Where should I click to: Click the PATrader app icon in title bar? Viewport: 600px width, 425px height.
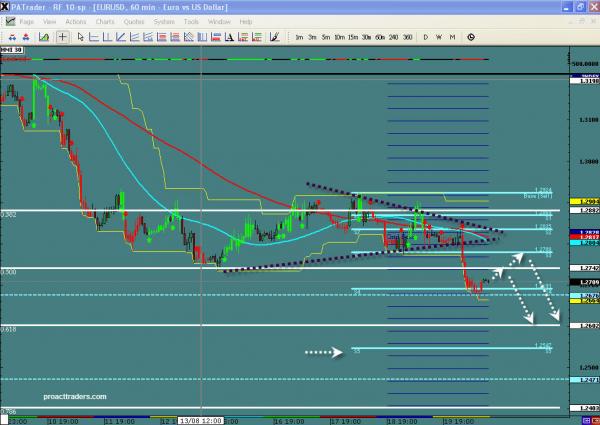(6, 6)
